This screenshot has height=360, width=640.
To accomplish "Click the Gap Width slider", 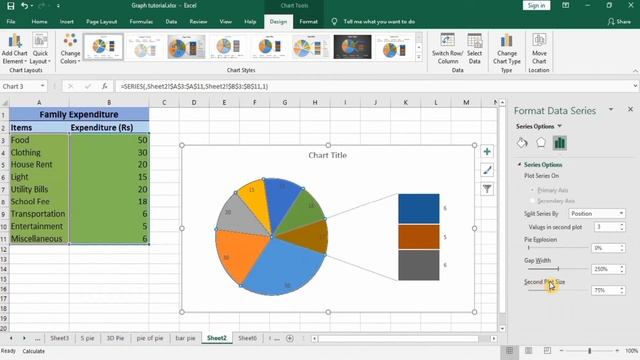I will click(558, 269).
